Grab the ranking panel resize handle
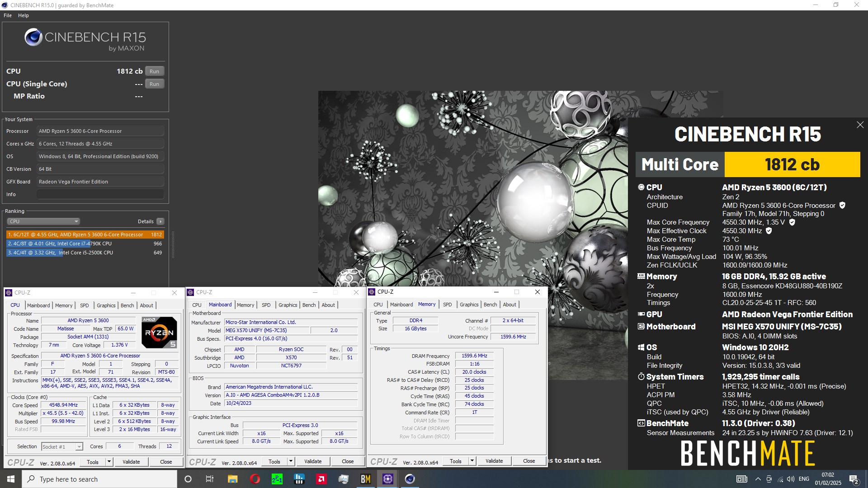 coord(172,244)
